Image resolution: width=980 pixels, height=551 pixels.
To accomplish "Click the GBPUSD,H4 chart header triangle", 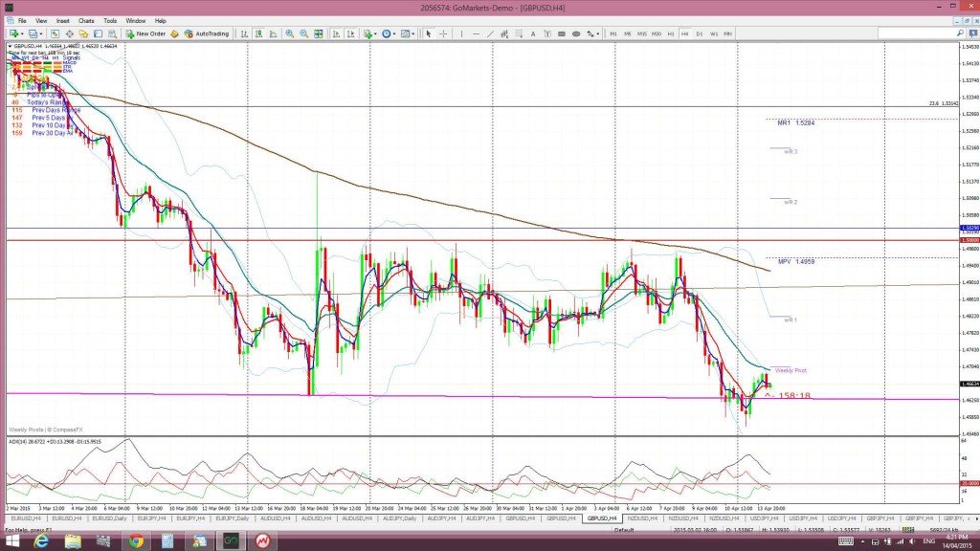I will click(10, 46).
